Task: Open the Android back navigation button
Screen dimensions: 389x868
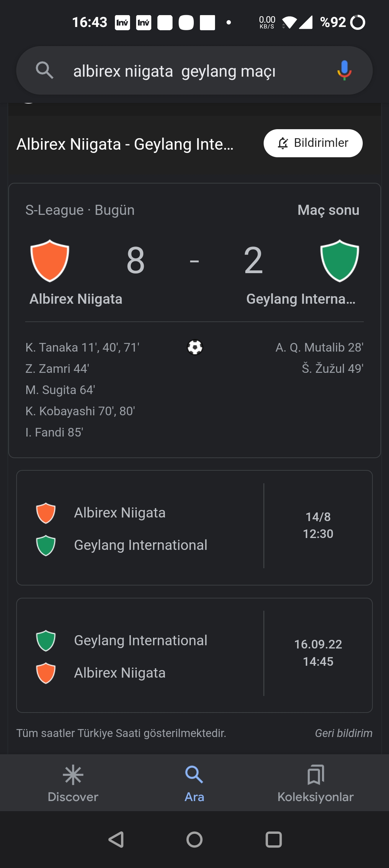Action: (x=116, y=840)
